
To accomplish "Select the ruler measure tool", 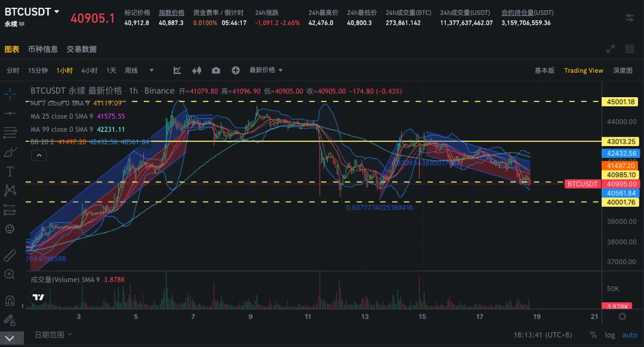I will click(10, 255).
